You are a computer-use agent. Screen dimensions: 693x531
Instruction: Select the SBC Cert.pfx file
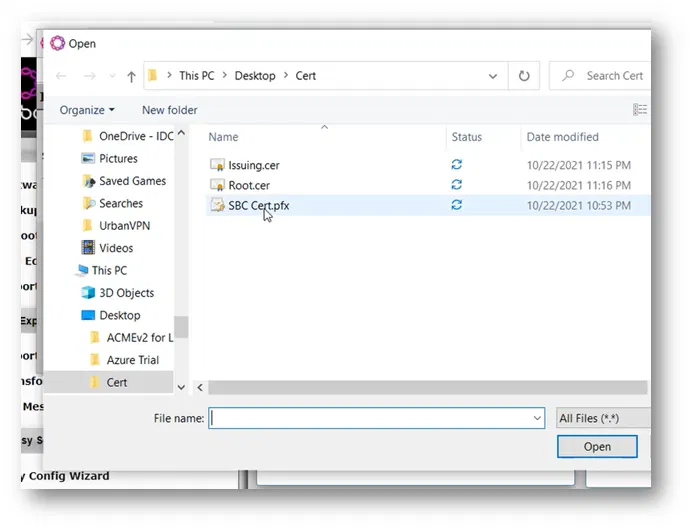tap(258, 205)
